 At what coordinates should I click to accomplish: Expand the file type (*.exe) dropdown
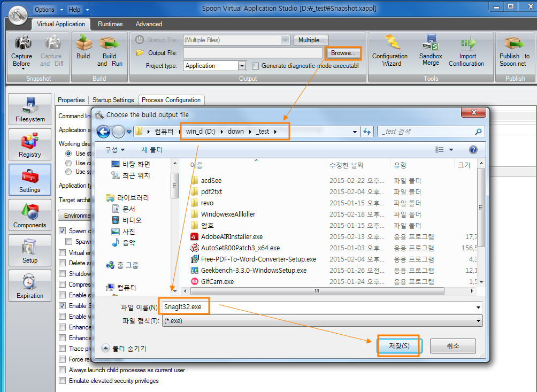478,321
